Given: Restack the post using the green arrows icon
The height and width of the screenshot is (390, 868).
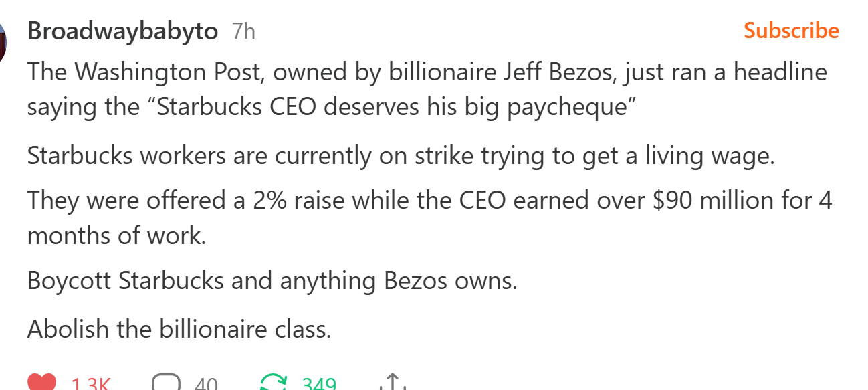Looking at the screenshot, I should (x=272, y=383).
